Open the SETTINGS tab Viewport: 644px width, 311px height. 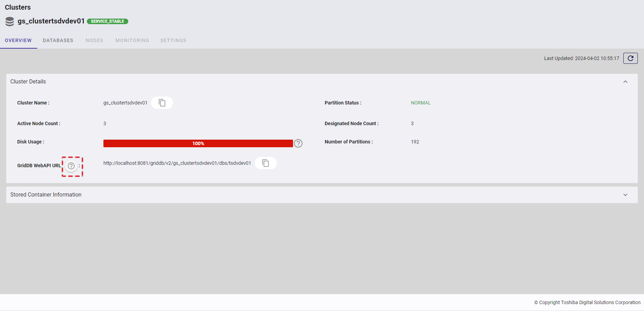pyautogui.click(x=173, y=40)
